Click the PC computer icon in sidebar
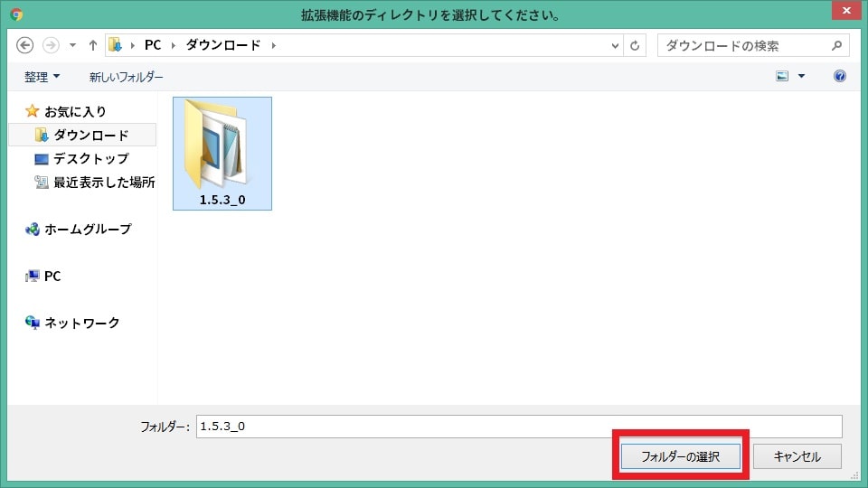The image size is (868, 488). 33,277
